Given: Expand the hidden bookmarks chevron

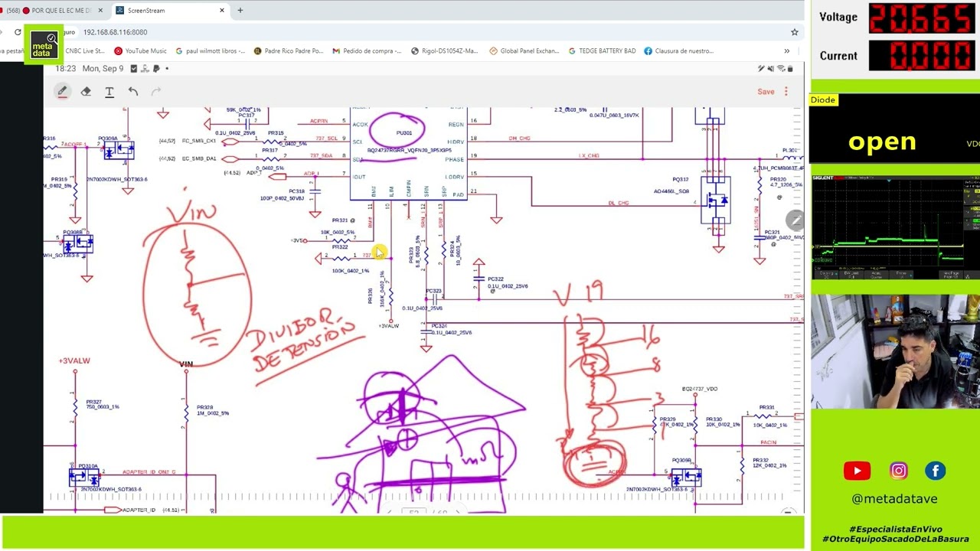Looking at the screenshot, I should (786, 51).
